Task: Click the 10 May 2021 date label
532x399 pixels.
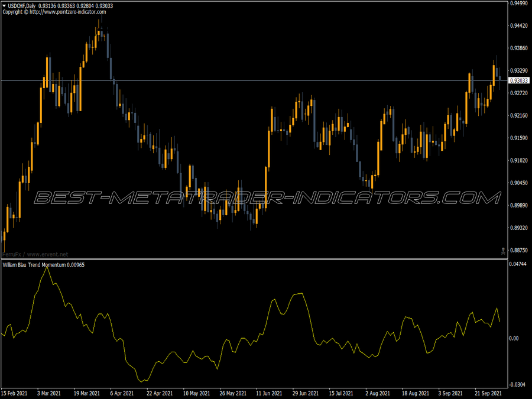Action: (x=196, y=393)
